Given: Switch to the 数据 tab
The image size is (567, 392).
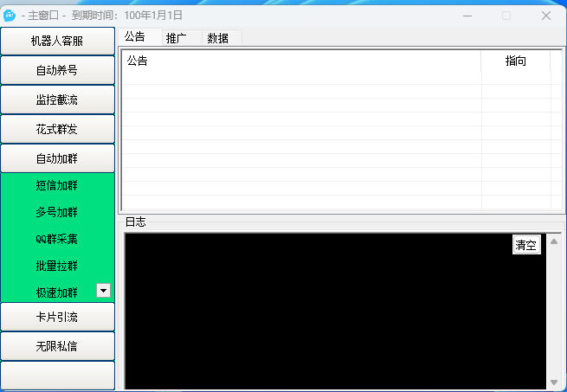Looking at the screenshot, I should [x=218, y=37].
